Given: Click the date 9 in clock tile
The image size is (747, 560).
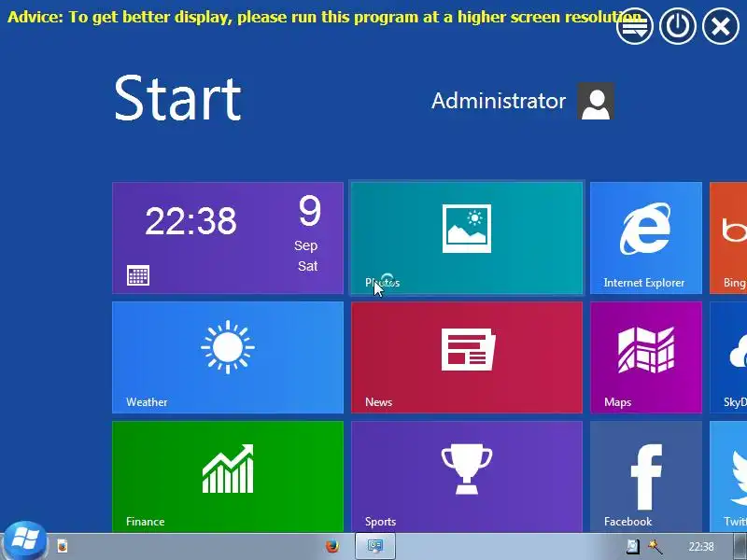Looking at the screenshot, I should coord(310,211).
